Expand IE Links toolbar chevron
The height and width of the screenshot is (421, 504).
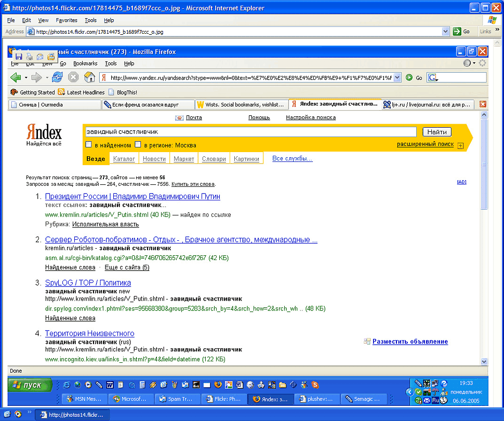click(x=498, y=30)
